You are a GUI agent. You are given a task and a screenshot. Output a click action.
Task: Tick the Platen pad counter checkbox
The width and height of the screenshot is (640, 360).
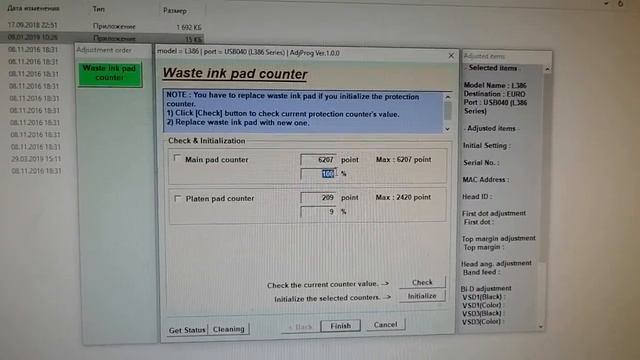click(x=177, y=198)
